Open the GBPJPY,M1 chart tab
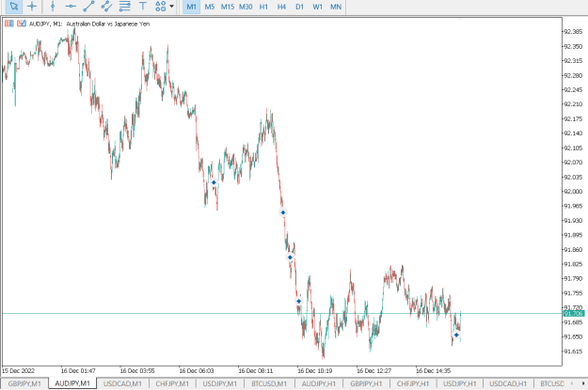This screenshot has height=390, width=588. click(x=24, y=383)
